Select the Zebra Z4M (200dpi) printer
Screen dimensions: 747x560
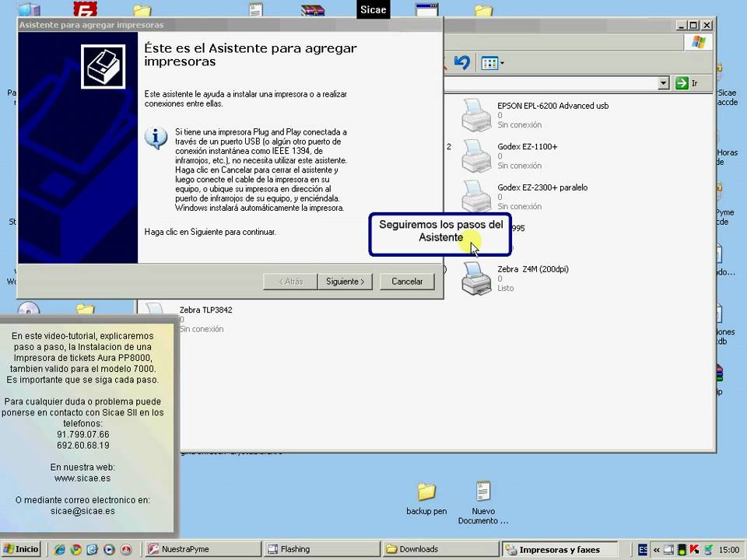coord(515,278)
